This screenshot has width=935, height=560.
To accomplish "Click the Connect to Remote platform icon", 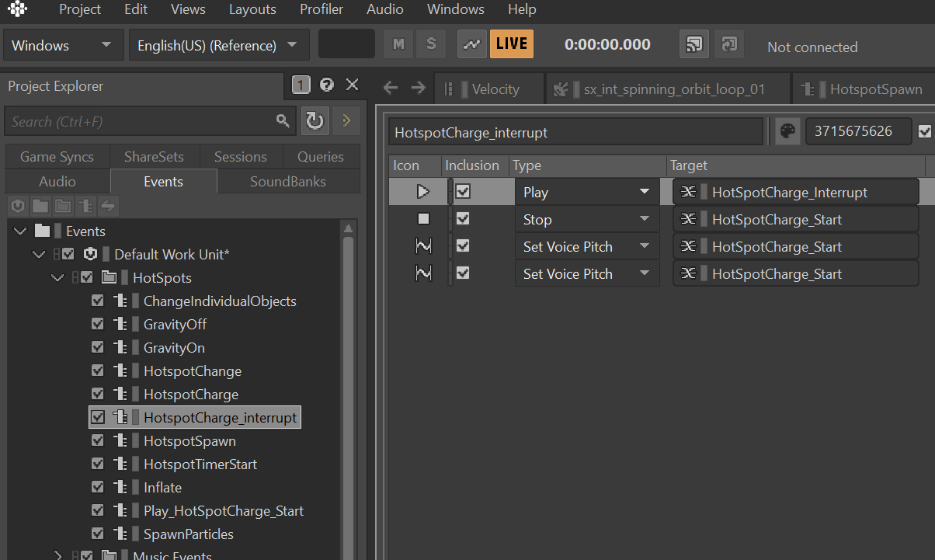I will [693, 44].
